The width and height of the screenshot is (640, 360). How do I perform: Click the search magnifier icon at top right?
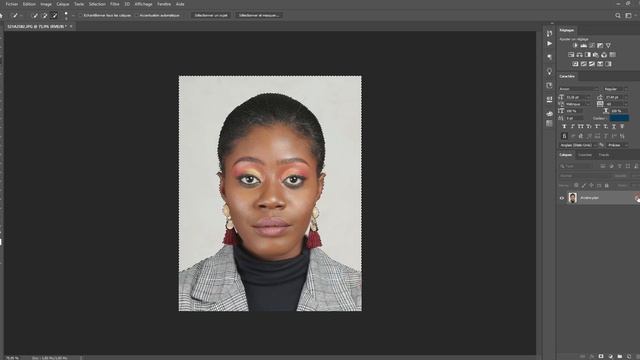point(618,16)
